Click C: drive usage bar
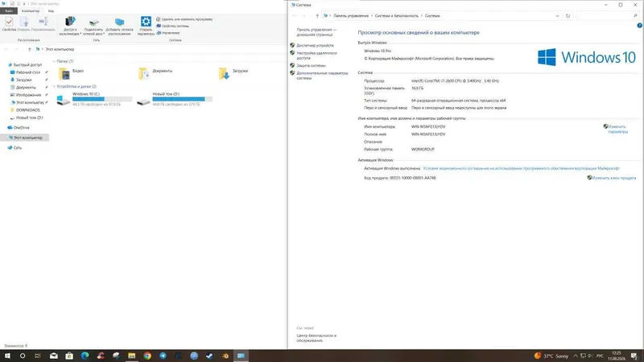Screen dimensions: 644x362 coord(102,99)
